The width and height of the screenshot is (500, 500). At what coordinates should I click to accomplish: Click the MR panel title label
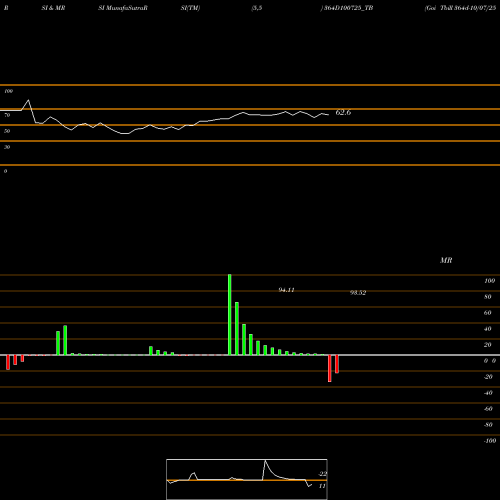(x=446, y=260)
